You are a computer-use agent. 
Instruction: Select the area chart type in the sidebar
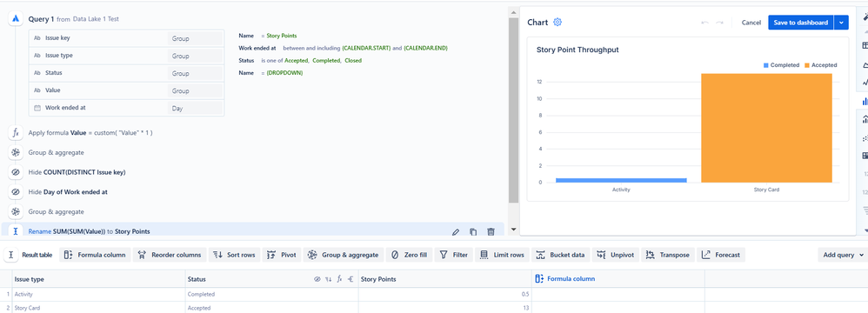(x=865, y=64)
